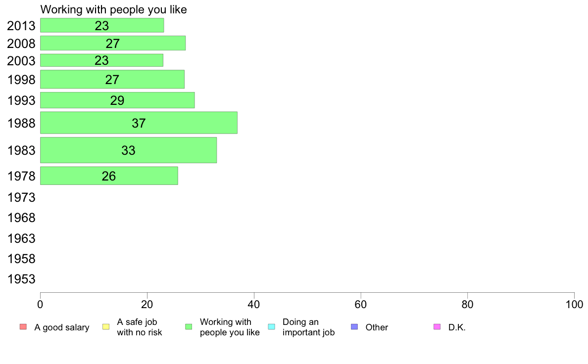Click the 100 tick on the x-axis
Viewport: 588px width, 364px height.
[574, 304]
